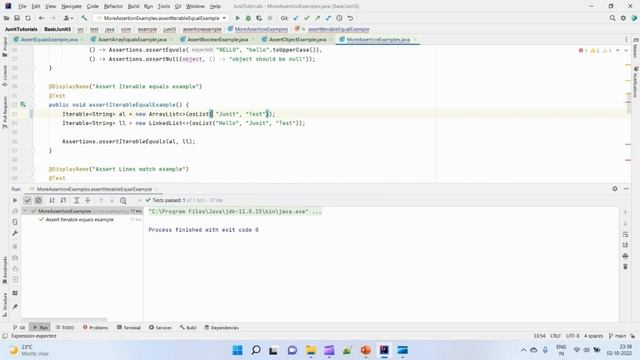The image size is (640, 360).
Task: Select 'Assert Iterable equals example' test result
Action: 80,220
